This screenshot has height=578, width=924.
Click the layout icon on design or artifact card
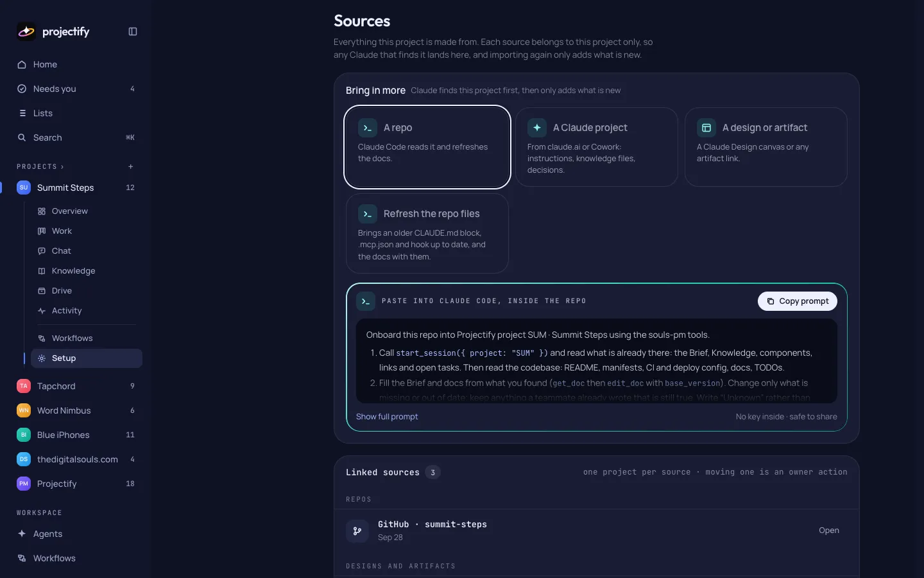click(x=706, y=128)
